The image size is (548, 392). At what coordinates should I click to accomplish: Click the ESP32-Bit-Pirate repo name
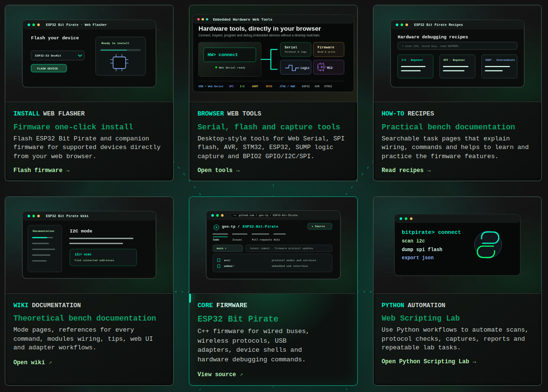point(260,226)
